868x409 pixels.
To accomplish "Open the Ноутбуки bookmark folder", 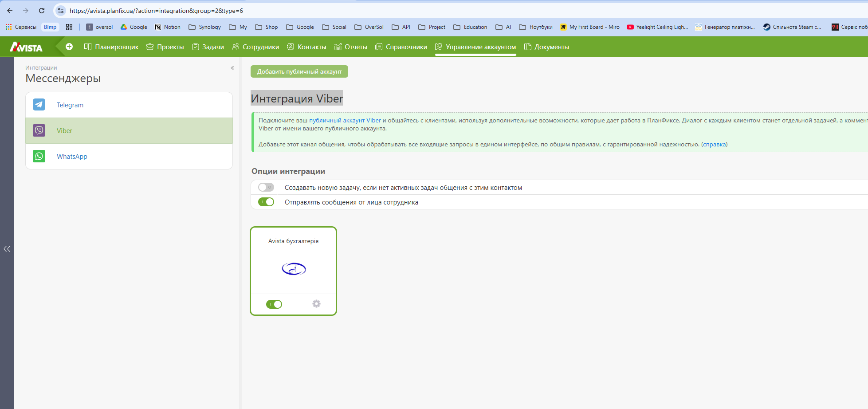I will coord(536,27).
